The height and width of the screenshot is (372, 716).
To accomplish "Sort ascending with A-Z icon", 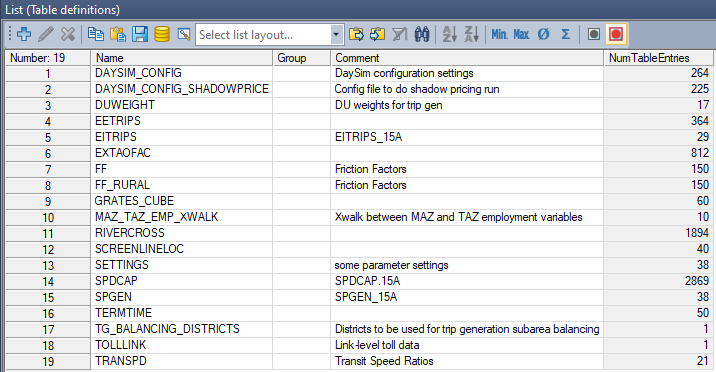I will click(449, 34).
